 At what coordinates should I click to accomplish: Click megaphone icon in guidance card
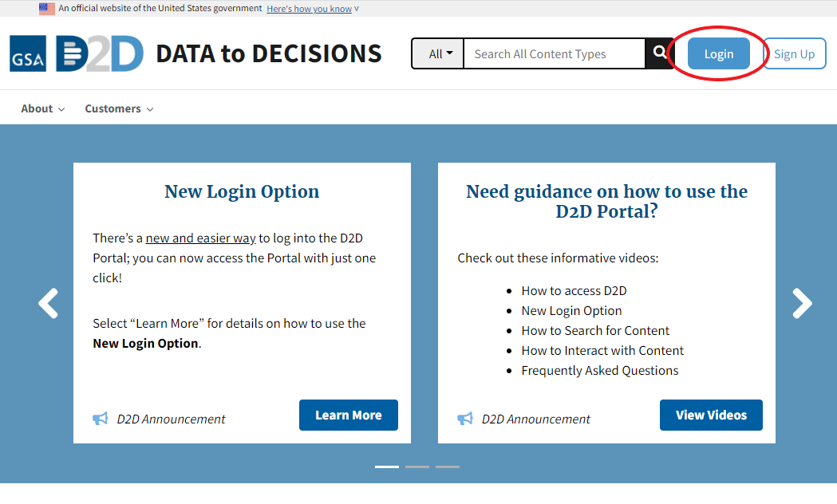coord(465,419)
